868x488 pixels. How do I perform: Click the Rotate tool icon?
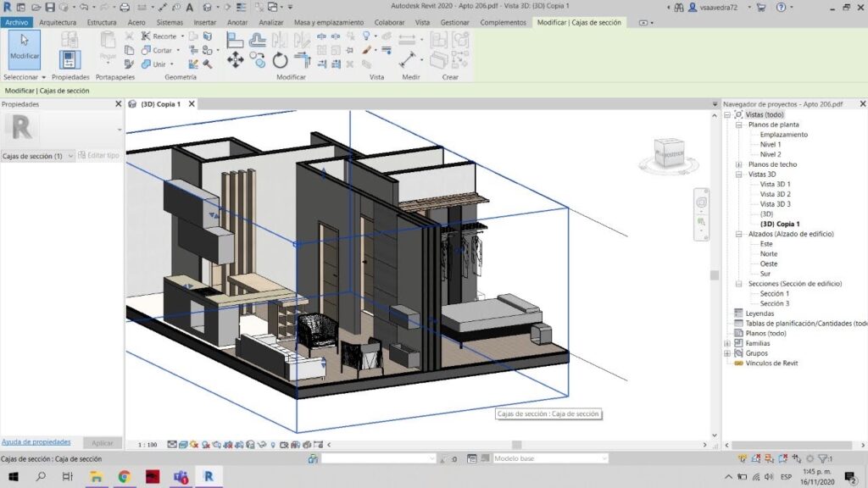point(281,60)
